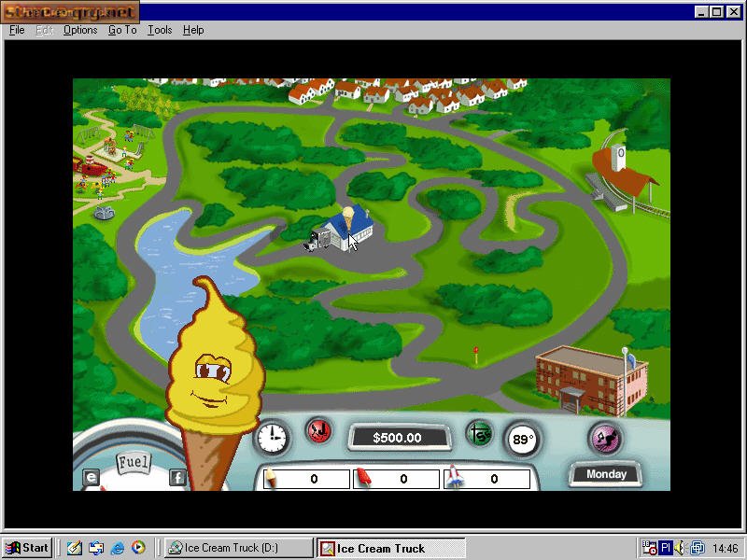Click the system clock showing 14:46
747x560 pixels.
point(726,549)
